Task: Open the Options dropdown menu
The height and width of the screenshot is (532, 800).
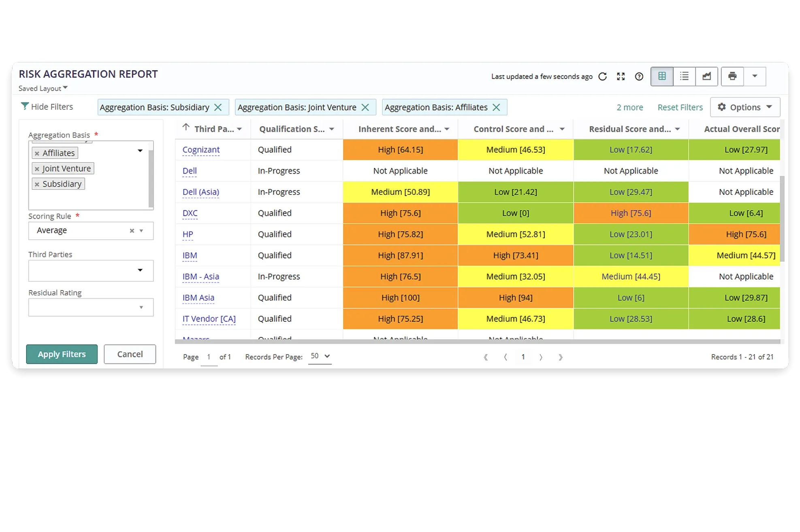Action: pyautogui.click(x=745, y=107)
